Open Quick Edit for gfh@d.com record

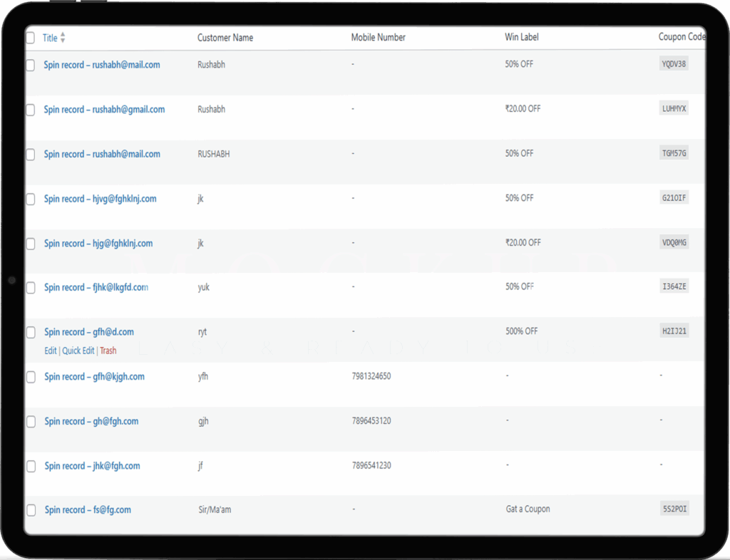click(78, 351)
